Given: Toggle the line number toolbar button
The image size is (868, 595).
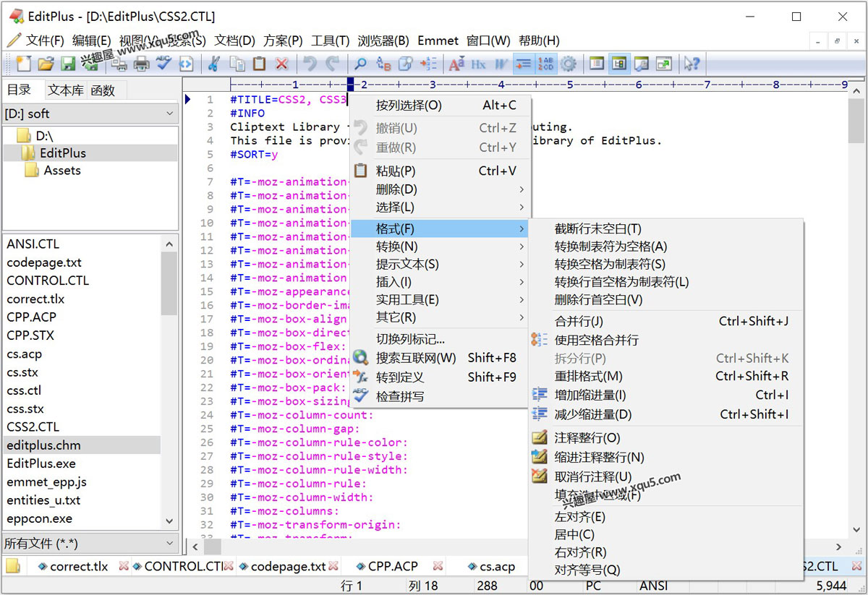Looking at the screenshot, I should click(546, 64).
